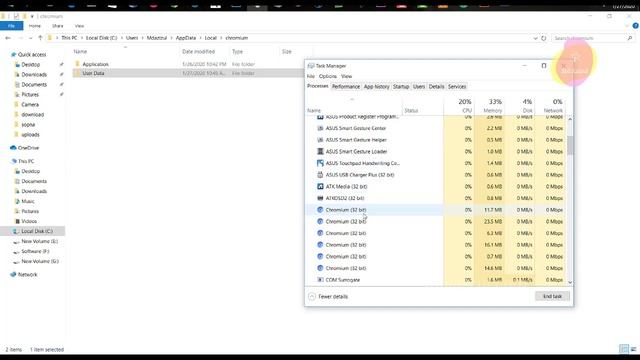Click the Chromium icon with 16.1 MB memory
This screenshot has width=640, height=360.
coord(320,245)
